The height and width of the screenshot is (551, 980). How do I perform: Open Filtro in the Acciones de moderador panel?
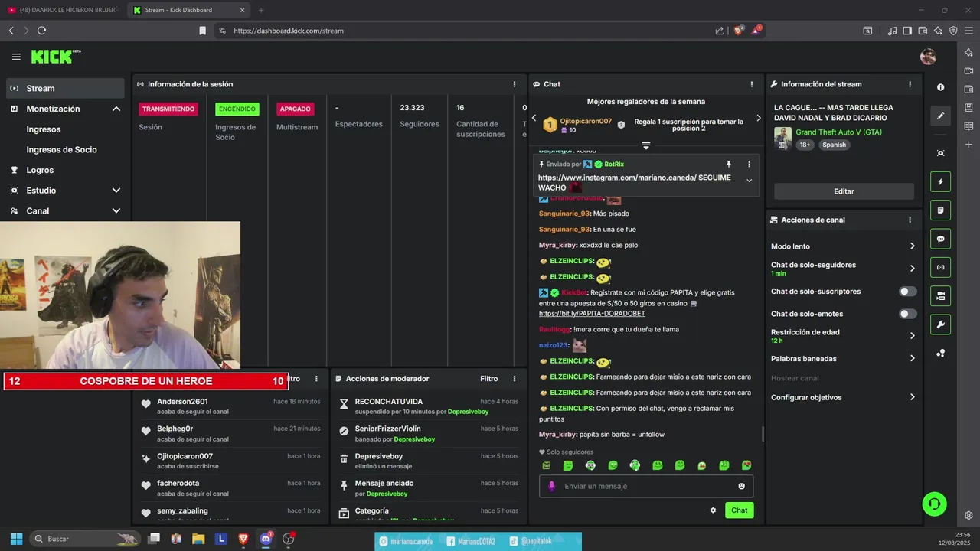tap(488, 379)
